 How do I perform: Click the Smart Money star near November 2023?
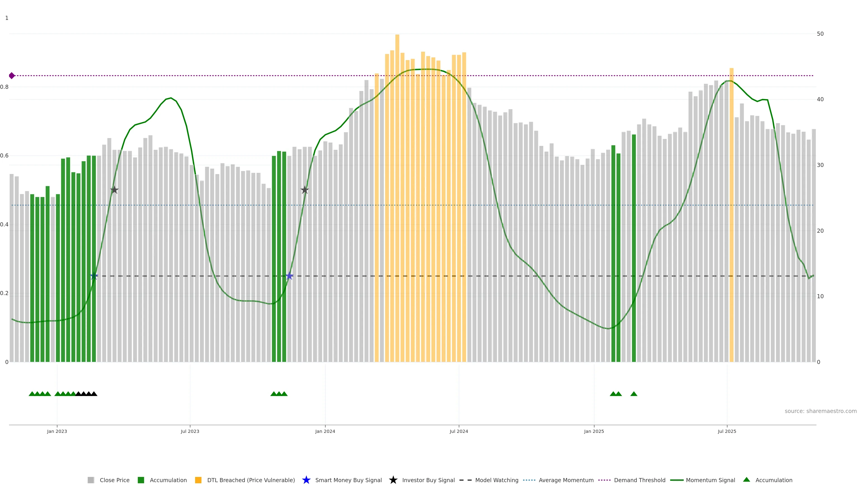tap(289, 276)
